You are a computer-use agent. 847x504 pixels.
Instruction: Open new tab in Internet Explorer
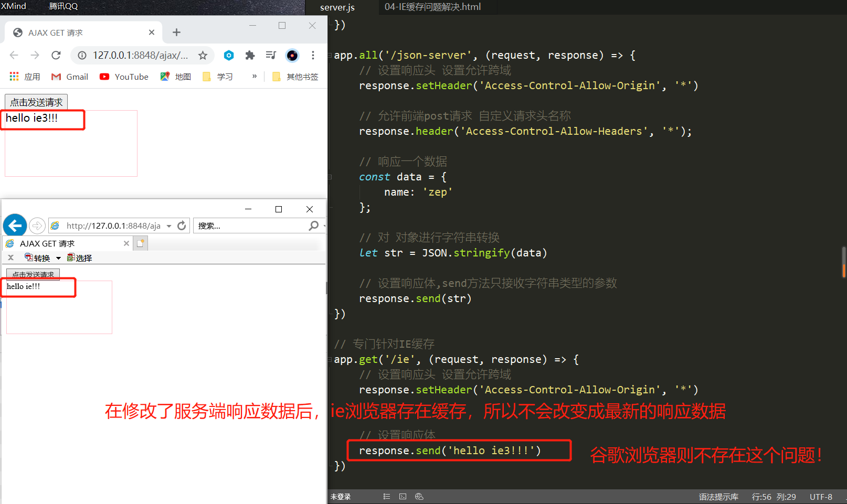140,243
